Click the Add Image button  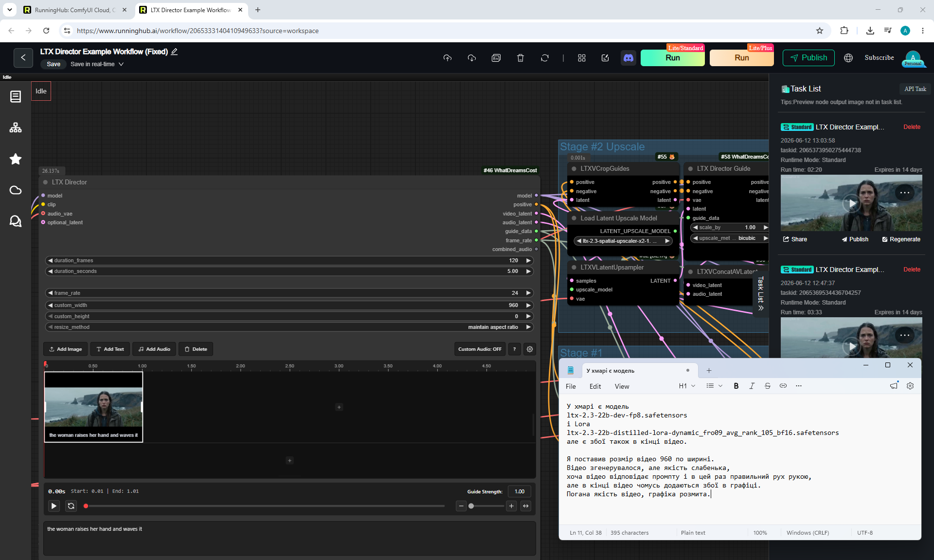pos(66,349)
